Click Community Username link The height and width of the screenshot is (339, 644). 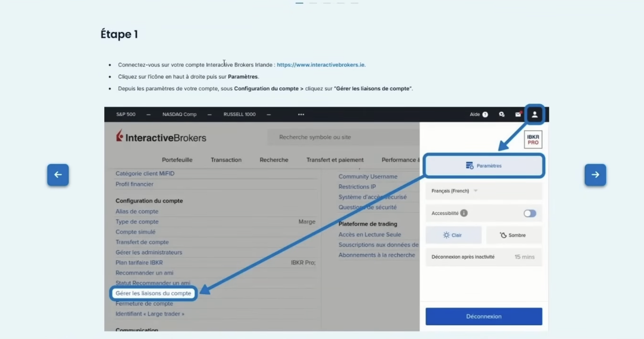pyautogui.click(x=368, y=176)
